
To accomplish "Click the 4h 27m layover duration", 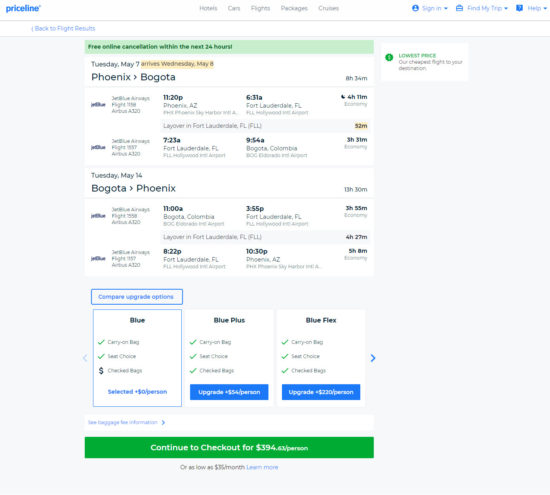I will tap(356, 237).
